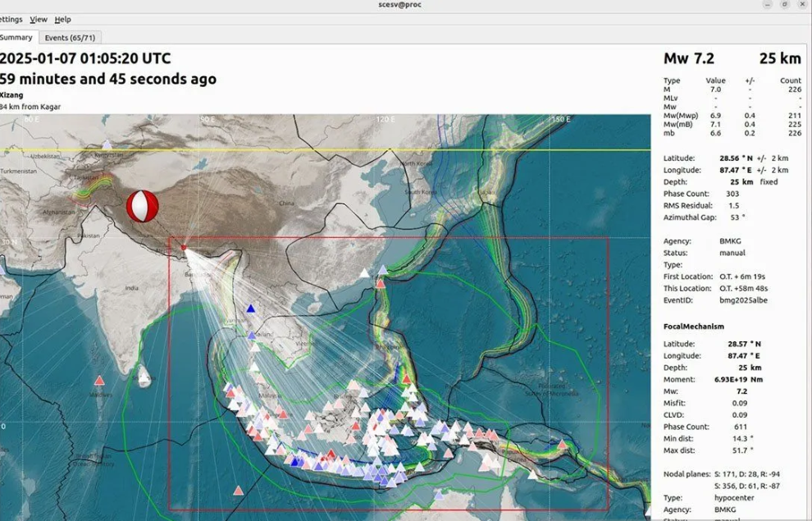Select the red station triangle at Maldives

99,380
